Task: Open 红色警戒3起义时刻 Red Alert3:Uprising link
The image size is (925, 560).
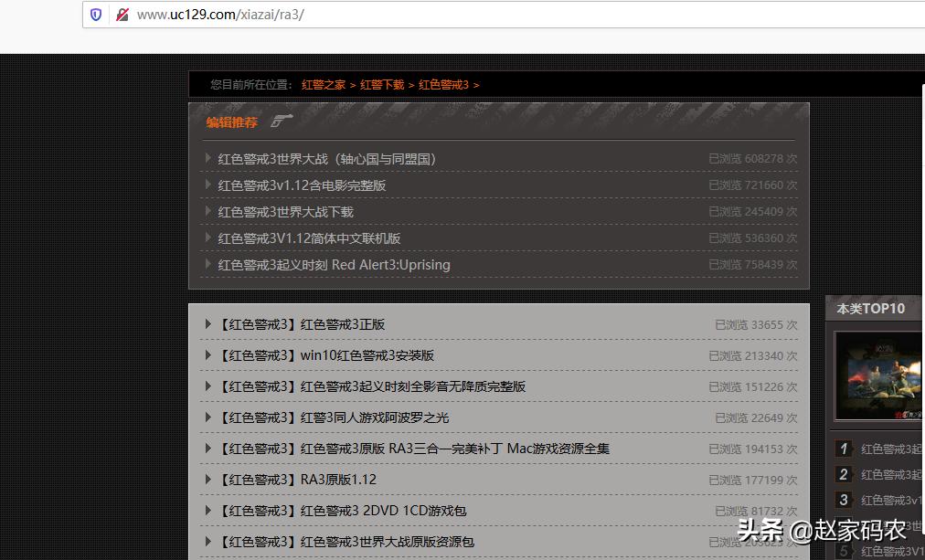Action: pyautogui.click(x=334, y=265)
